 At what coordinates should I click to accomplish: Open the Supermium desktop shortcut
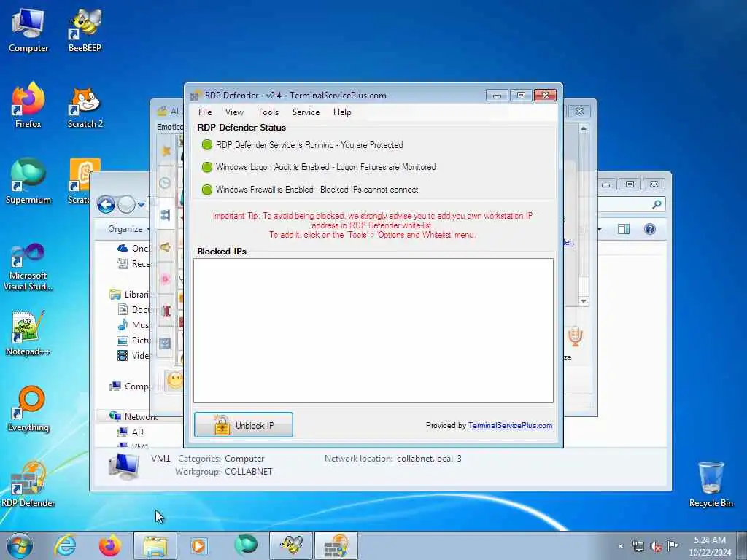click(28, 182)
